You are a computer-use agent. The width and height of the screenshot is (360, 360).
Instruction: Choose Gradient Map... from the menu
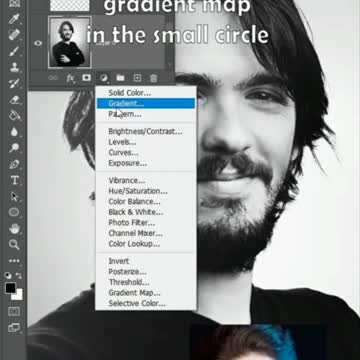tap(134, 293)
